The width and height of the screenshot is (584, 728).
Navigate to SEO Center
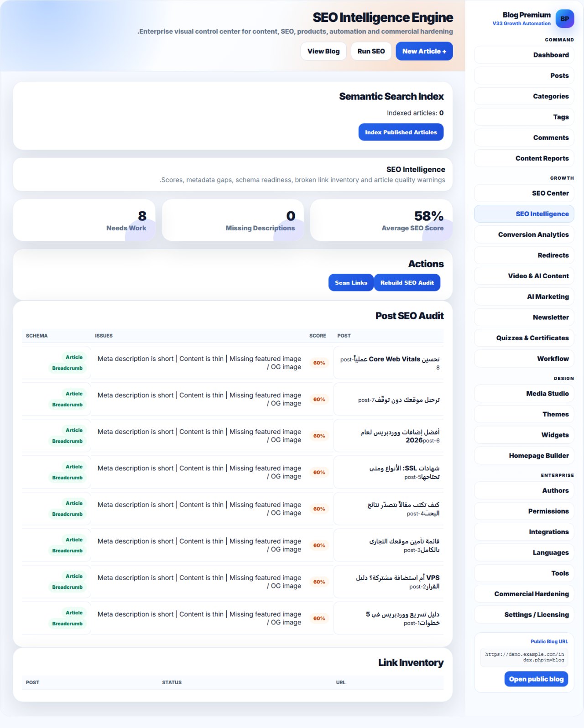coord(524,193)
